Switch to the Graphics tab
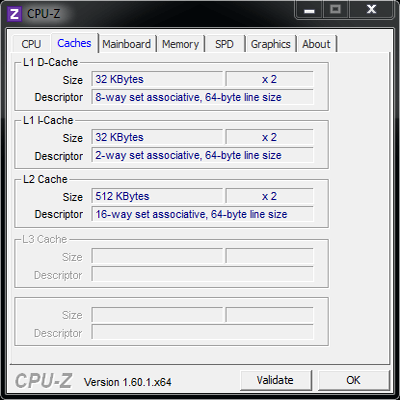This screenshot has width=400, height=400. tap(271, 44)
